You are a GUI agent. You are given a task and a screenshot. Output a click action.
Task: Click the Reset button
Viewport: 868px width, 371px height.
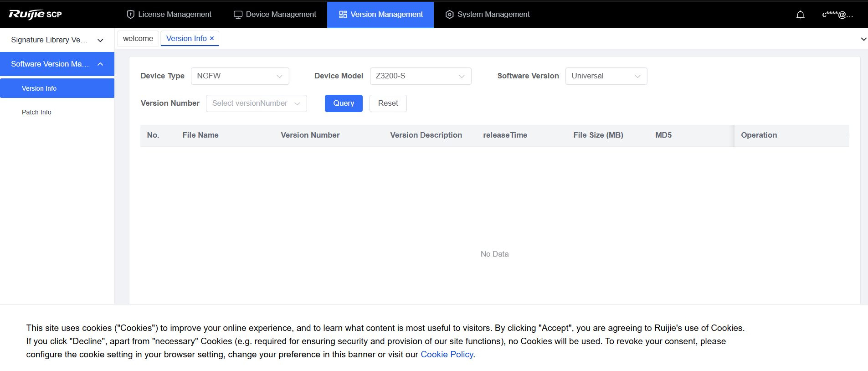tap(388, 103)
